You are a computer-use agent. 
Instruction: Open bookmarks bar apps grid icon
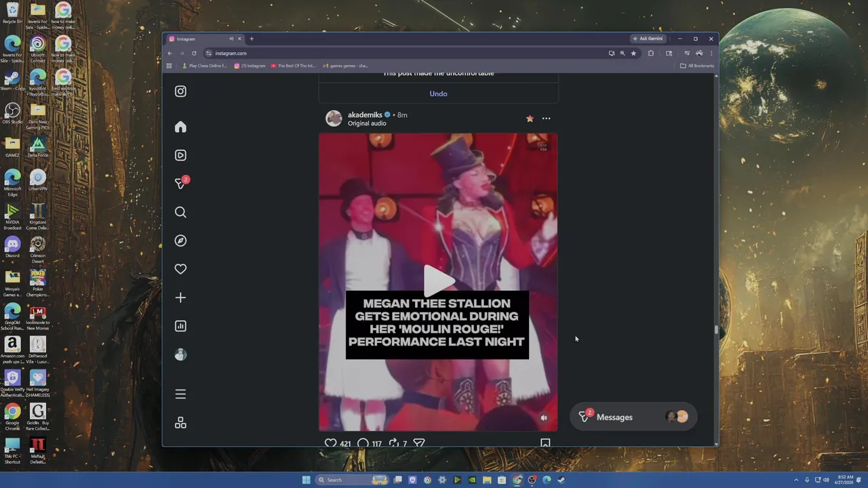tap(169, 66)
